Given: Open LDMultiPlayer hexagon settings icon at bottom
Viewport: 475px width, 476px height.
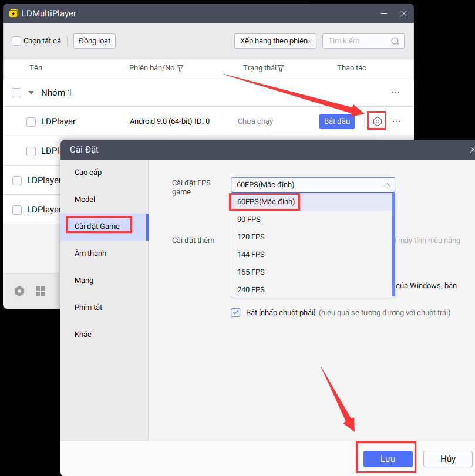Looking at the screenshot, I should [x=19, y=291].
